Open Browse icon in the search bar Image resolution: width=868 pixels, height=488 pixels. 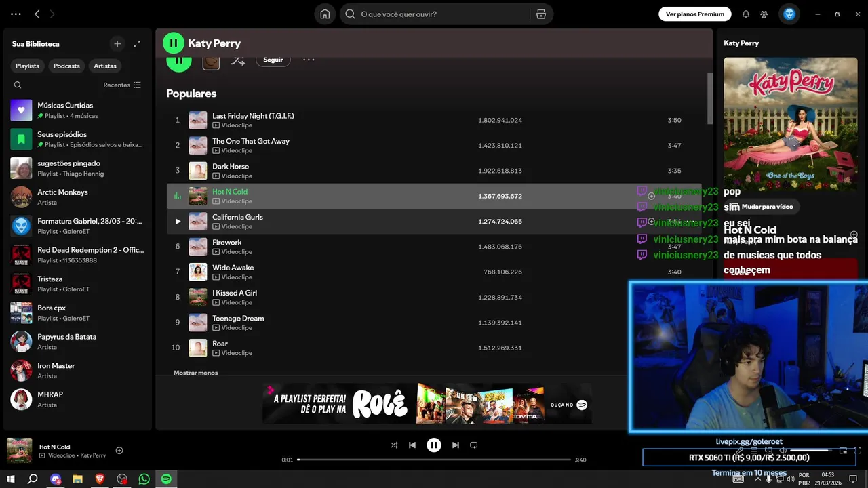(540, 14)
